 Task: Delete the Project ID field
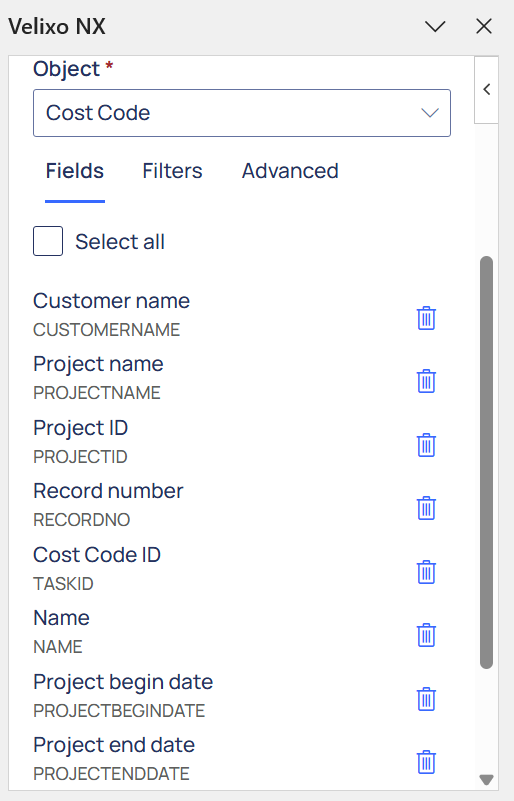(x=426, y=445)
